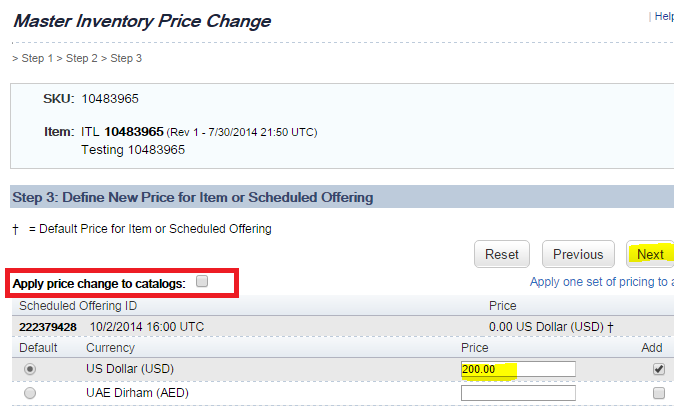This screenshot has height=406, width=674.
Task: Select US Dollar as default currency
Action: pos(30,369)
